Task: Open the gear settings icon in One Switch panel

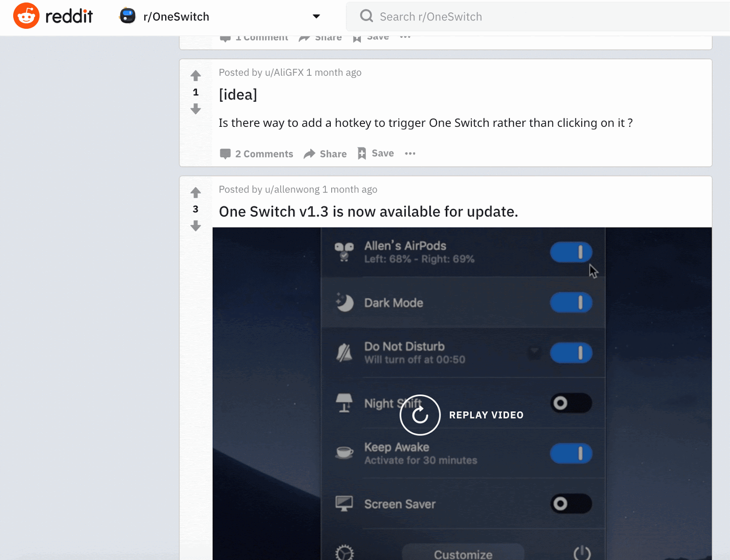Action: click(x=344, y=553)
